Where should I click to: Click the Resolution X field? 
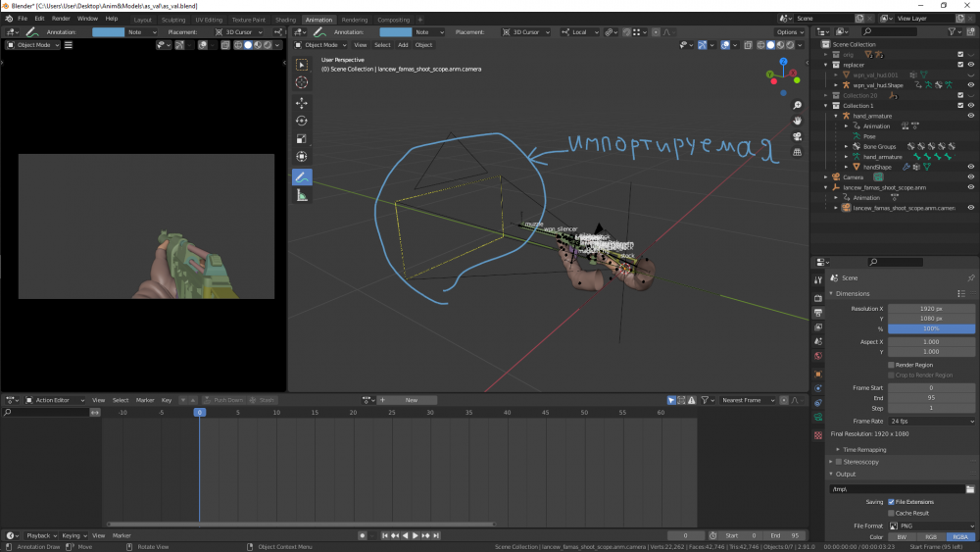point(931,309)
